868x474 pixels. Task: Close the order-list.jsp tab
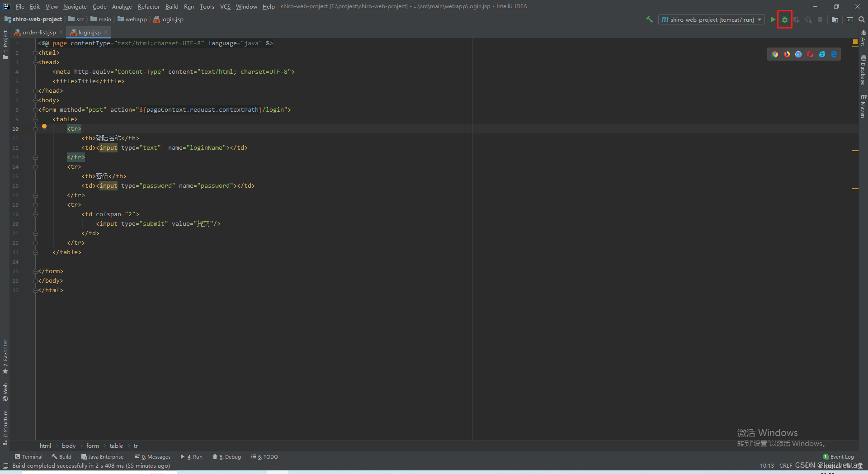coord(61,32)
